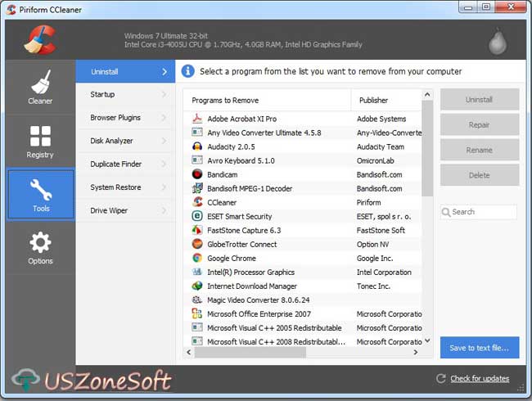Open the Registry section
Screen dimensions: 532x401
coord(40,141)
